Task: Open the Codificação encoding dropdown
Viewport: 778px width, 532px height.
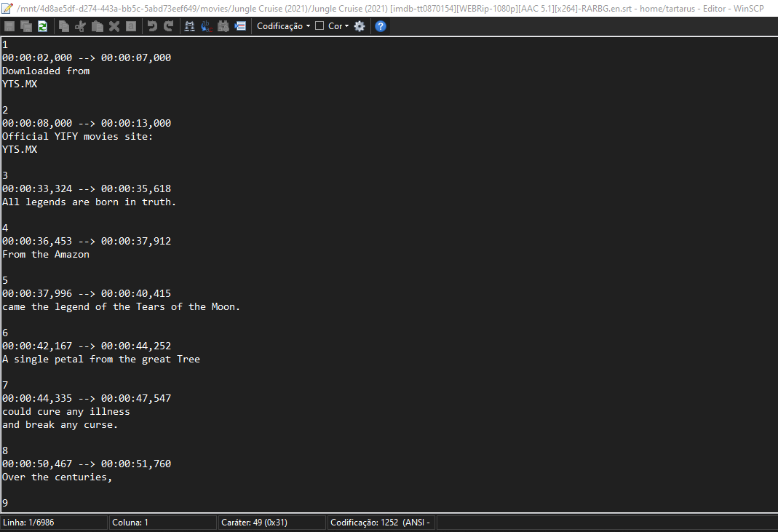Action: point(283,26)
